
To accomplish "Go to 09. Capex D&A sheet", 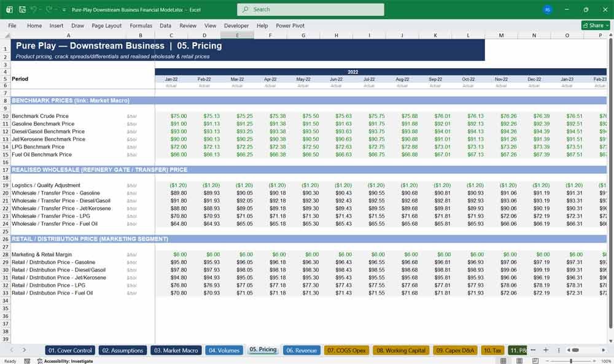I will coord(455,350).
